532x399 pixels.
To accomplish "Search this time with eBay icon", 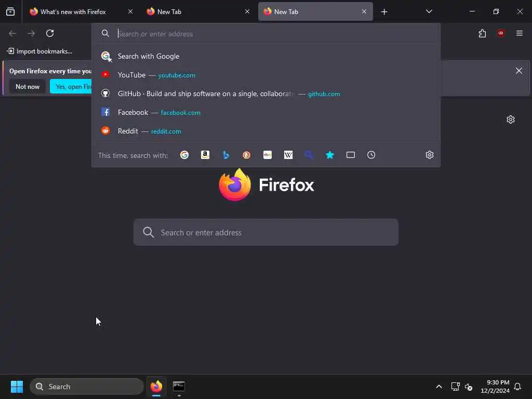I will 268,155.
